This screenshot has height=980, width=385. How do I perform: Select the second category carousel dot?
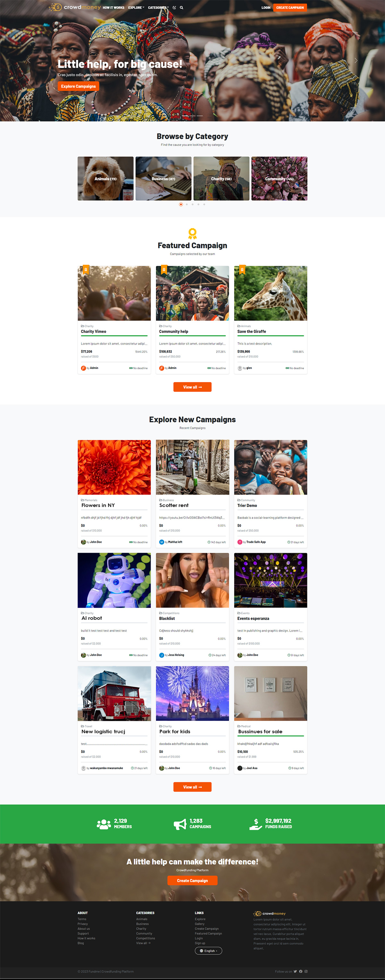tap(187, 204)
